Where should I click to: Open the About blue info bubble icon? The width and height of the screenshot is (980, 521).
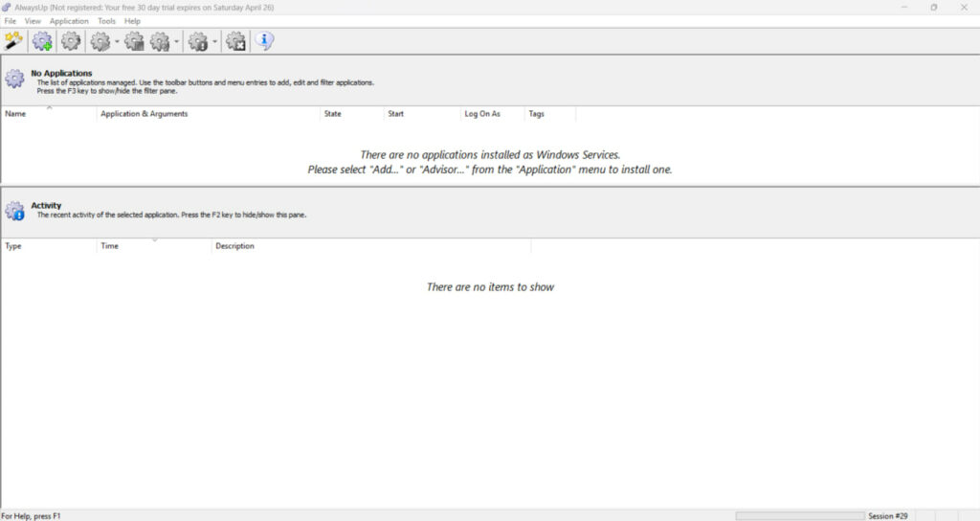[264, 41]
